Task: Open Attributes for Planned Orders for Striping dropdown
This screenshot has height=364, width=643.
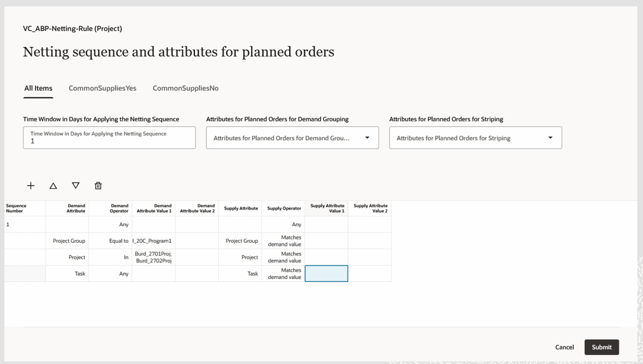Action: (550, 138)
